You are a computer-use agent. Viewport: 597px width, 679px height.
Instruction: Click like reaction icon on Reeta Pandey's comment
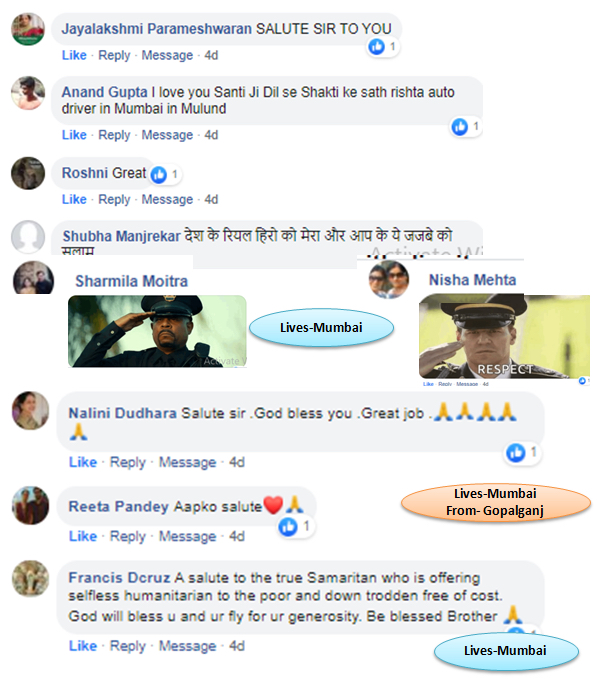click(288, 527)
